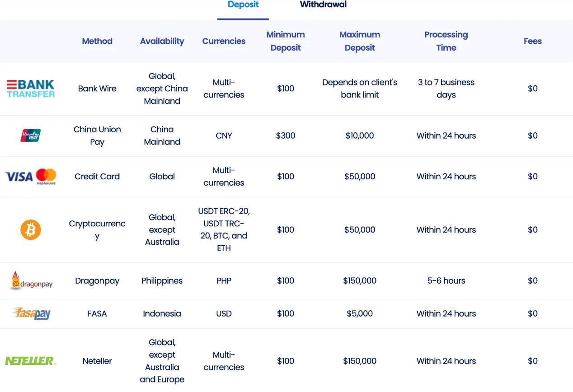Image resolution: width=573 pixels, height=392 pixels.
Task: Click the Availability column header
Action: click(162, 41)
